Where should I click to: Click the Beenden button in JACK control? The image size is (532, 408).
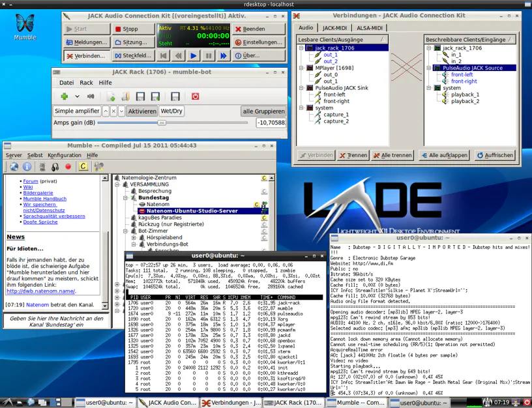click(x=259, y=29)
